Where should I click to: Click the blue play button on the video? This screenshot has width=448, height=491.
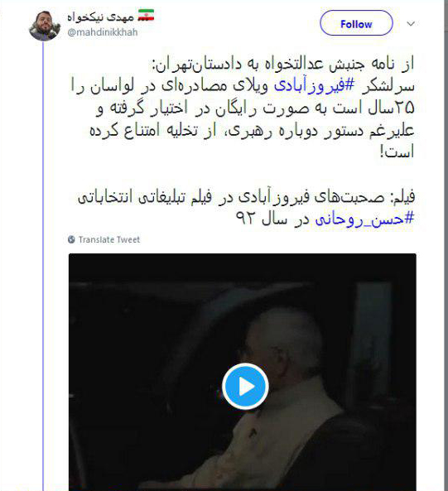click(x=245, y=387)
